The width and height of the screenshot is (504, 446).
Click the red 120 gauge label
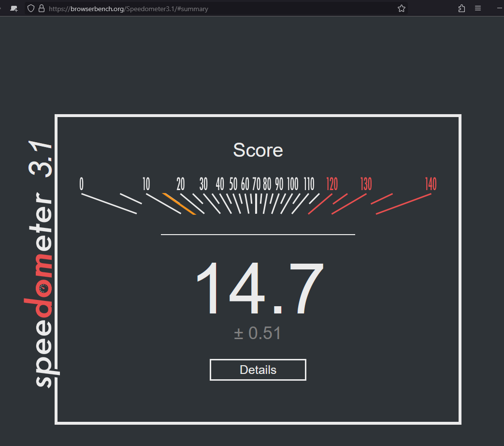[x=332, y=184]
